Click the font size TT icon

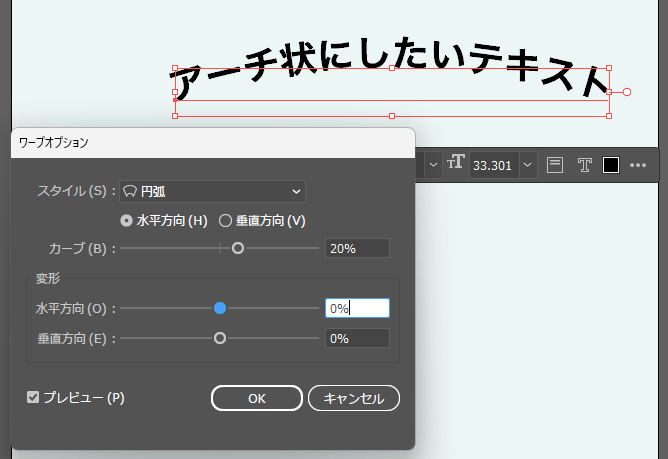[455, 162]
